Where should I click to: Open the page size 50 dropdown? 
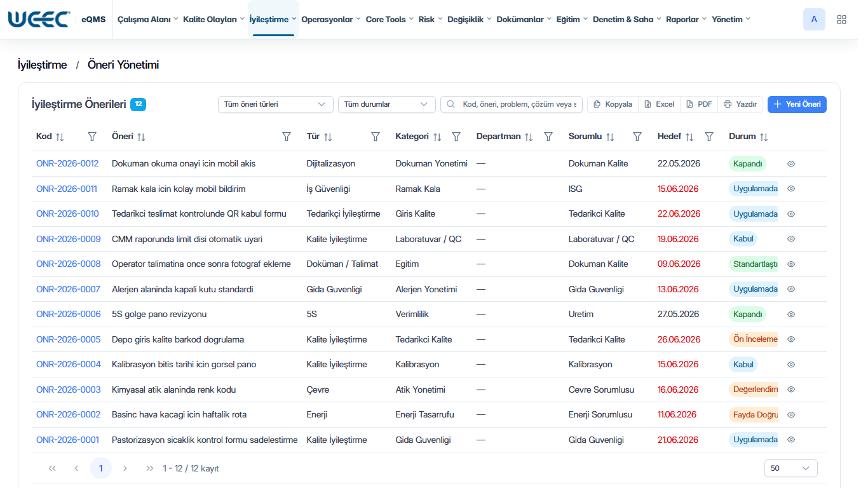(790, 468)
